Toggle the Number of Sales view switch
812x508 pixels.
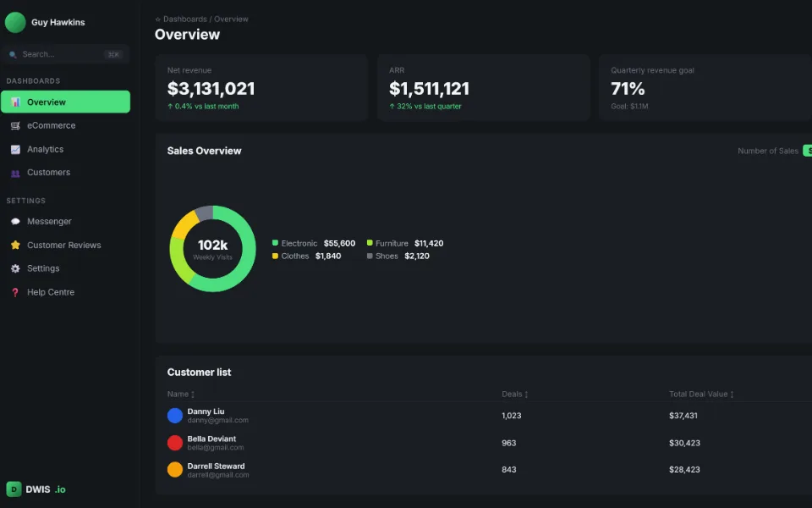tap(807, 151)
